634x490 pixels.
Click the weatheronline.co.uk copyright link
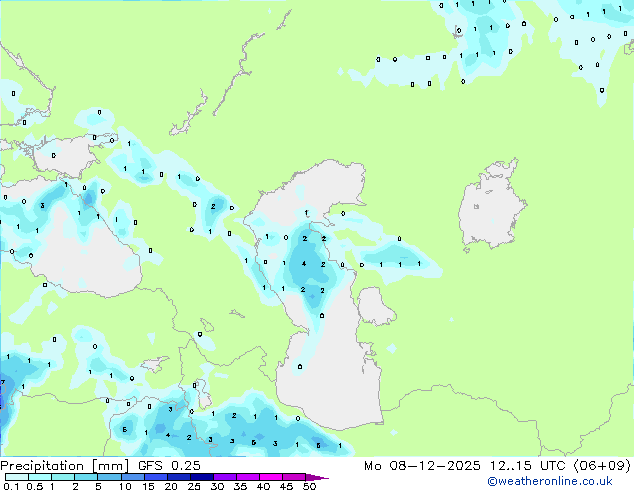click(550, 481)
